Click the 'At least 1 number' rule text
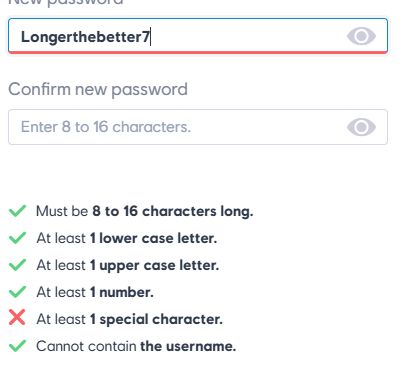 click(x=95, y=292)
